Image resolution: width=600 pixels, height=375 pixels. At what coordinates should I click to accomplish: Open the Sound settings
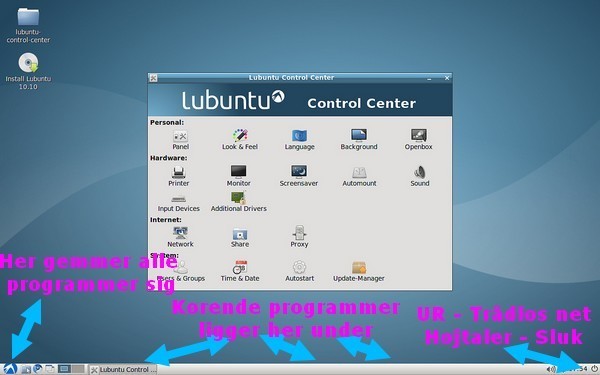coord(420,176)
